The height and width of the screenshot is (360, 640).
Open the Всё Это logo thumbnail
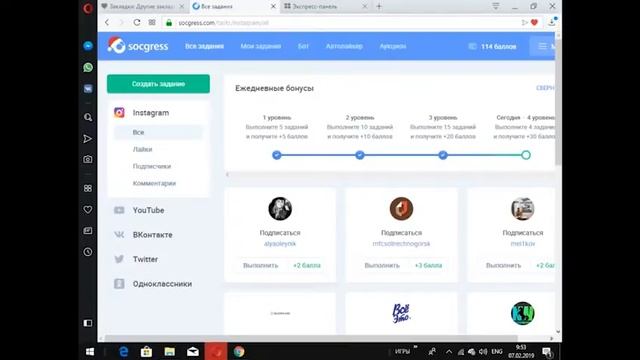click(401, 313)
